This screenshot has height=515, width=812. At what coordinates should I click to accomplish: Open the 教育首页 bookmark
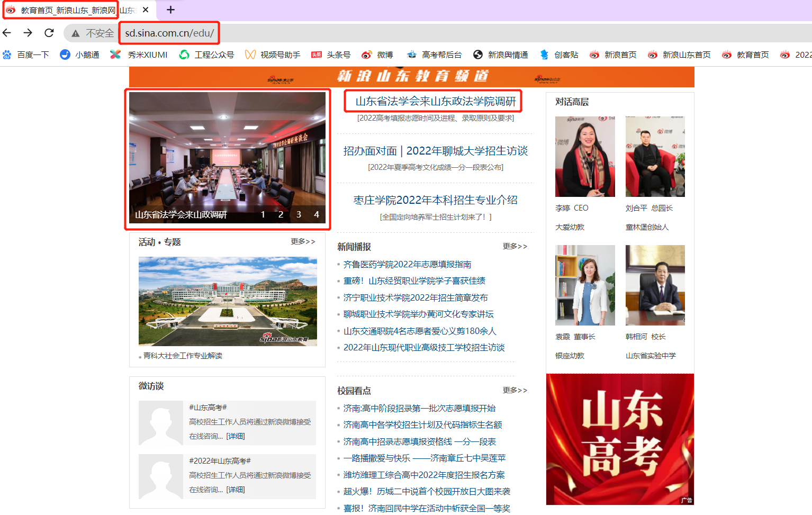745,55
